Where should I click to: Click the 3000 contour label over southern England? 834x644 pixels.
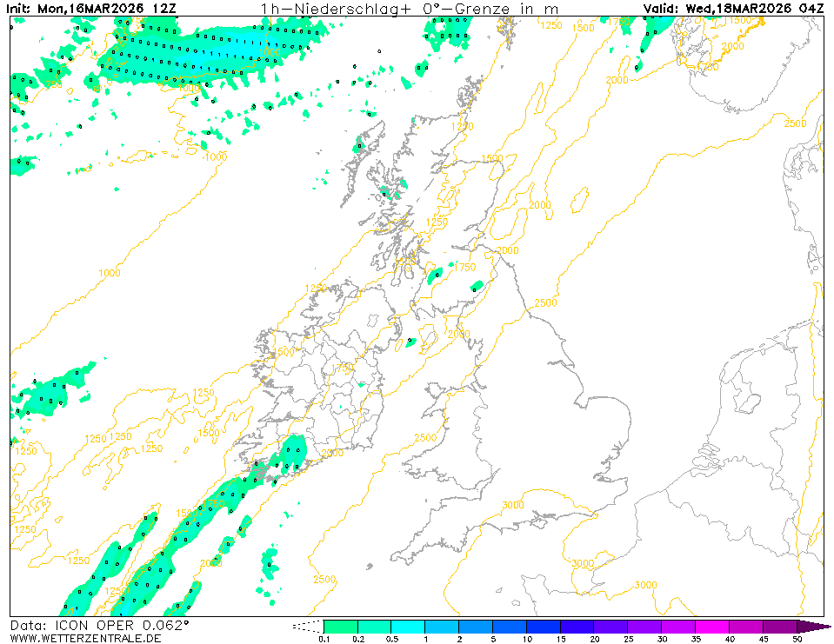point(513,505)
